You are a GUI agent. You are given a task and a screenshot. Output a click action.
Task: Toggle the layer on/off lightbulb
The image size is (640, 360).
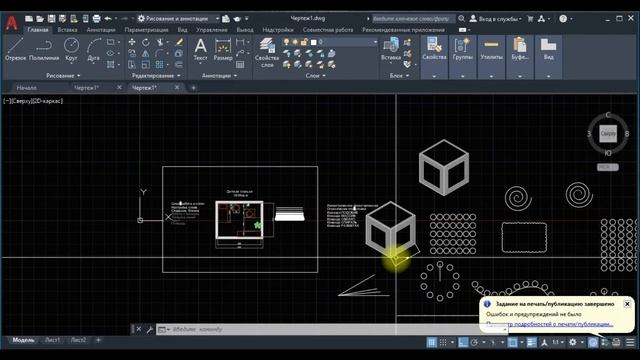pyautogui.click(x=286, y=42)
